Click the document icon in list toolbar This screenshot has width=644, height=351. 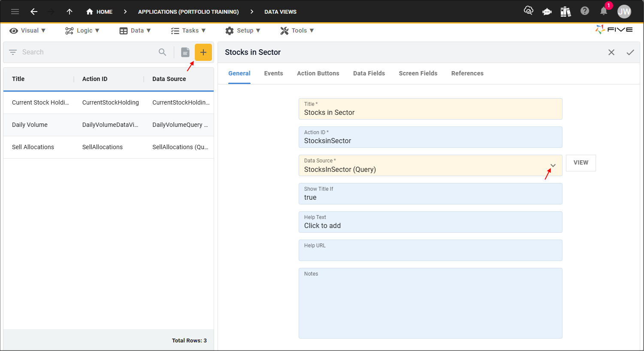[185, 52]
